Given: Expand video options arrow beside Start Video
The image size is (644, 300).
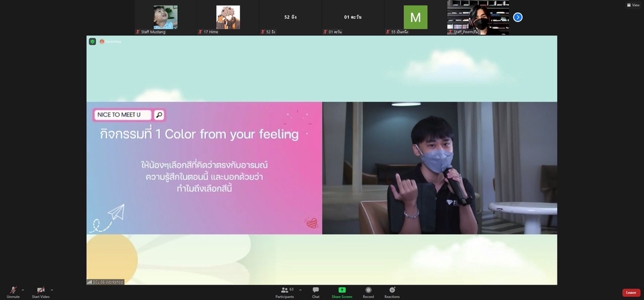Looking at the screenshot, I should point(52,290).
